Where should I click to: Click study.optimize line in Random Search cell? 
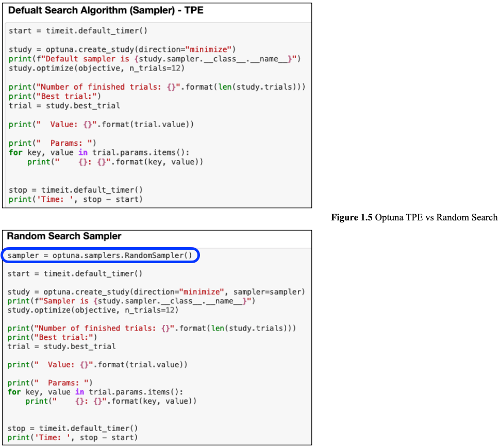(x=93, y=310)
